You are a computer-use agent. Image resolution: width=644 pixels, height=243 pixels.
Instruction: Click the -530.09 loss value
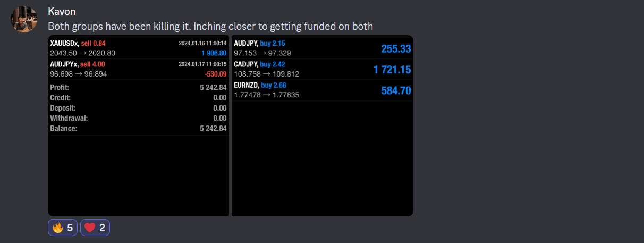(x=215, y=74)
